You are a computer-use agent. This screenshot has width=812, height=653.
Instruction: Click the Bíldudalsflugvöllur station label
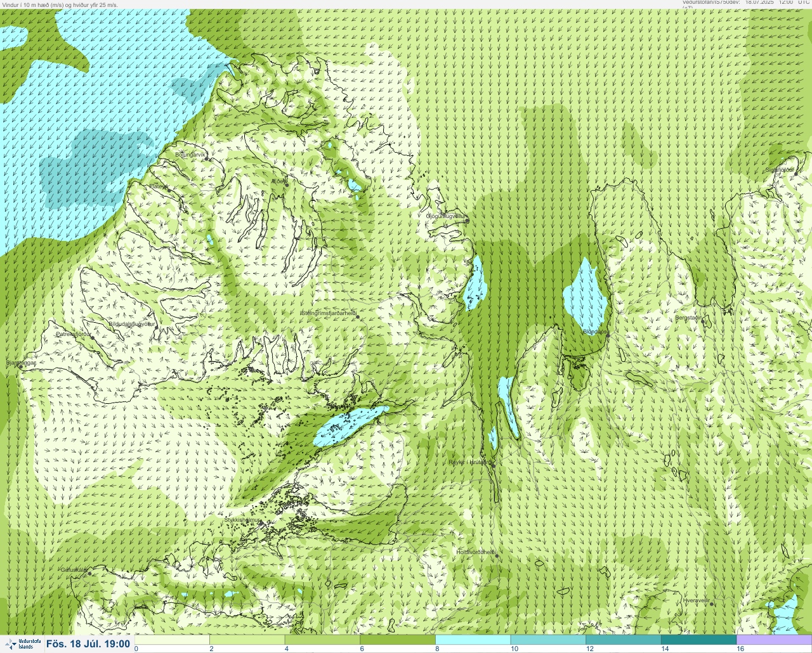(132, 324)
